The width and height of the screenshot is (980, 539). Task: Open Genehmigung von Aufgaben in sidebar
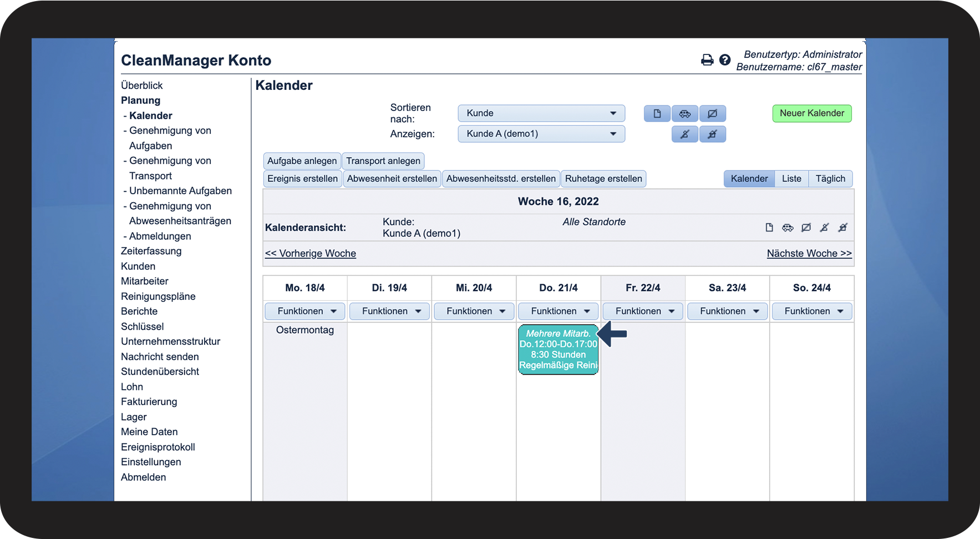tap(170, 138)
